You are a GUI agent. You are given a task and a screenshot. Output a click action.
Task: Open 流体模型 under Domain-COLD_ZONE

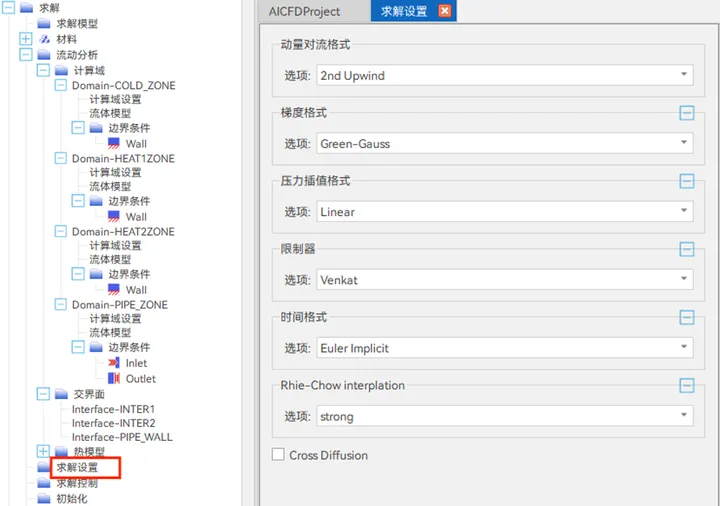click(110, 113)
